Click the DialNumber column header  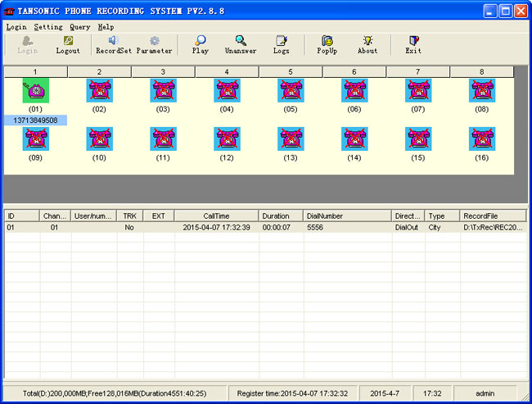point(346,216)
